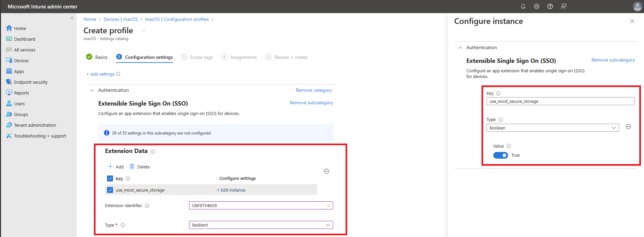The width and height of the screenshot is (644, 237).
Task: Click macOS | Configuration profiles breadcrumb
Action: [177, 19]
